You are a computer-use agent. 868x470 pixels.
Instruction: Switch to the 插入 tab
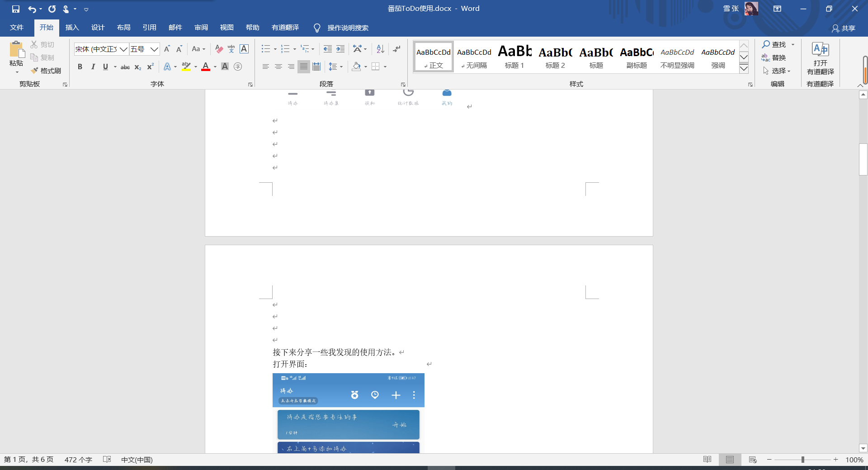point(72,28)
